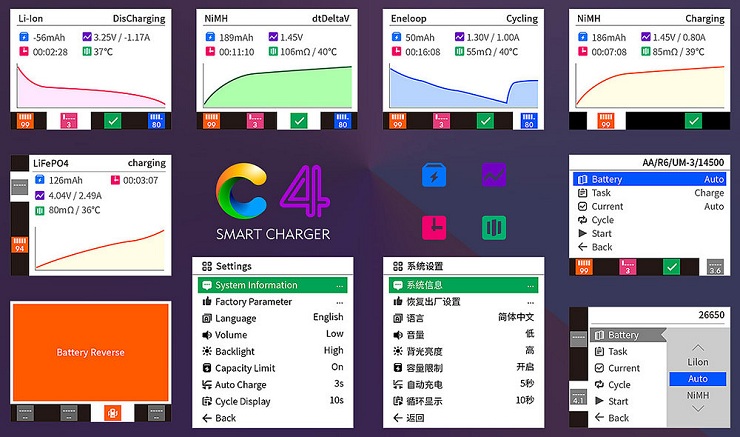Choose LiIon option in 26650 battery list
This screenshot has width=740, height=437.
(698, 362)
